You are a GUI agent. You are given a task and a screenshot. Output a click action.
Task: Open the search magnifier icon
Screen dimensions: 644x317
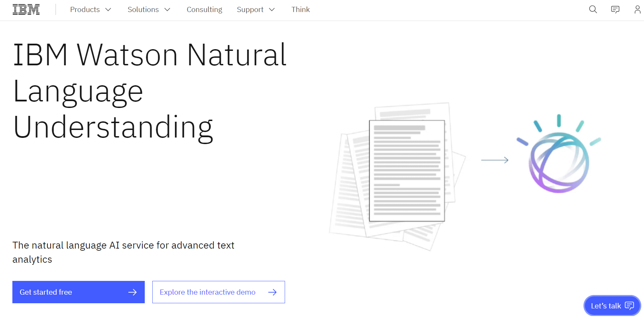(593, 10)
